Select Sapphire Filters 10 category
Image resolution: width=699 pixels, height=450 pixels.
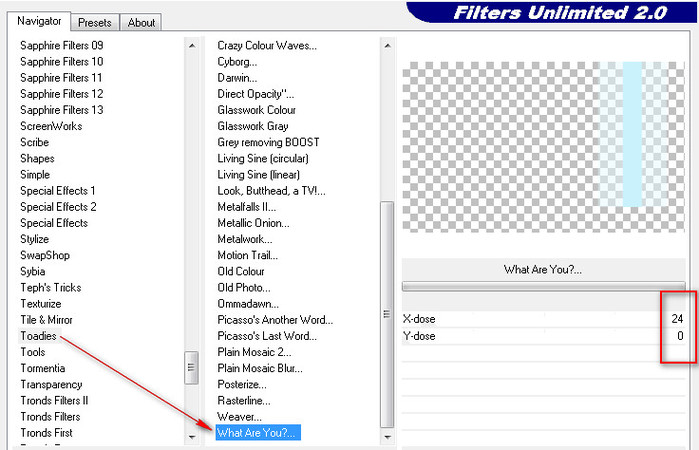coord(62,62)
